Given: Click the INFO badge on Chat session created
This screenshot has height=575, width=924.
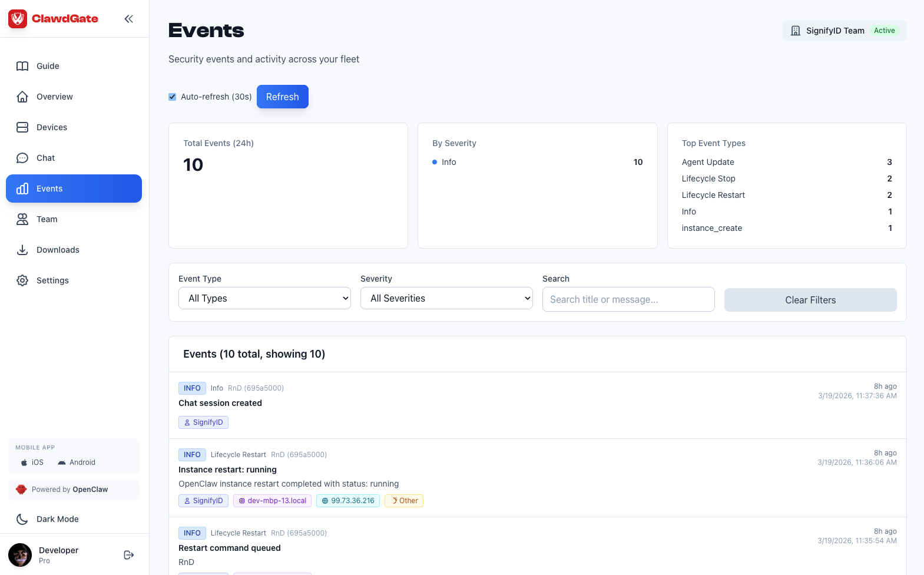Looking at the screenshot, I should point(192,388).
